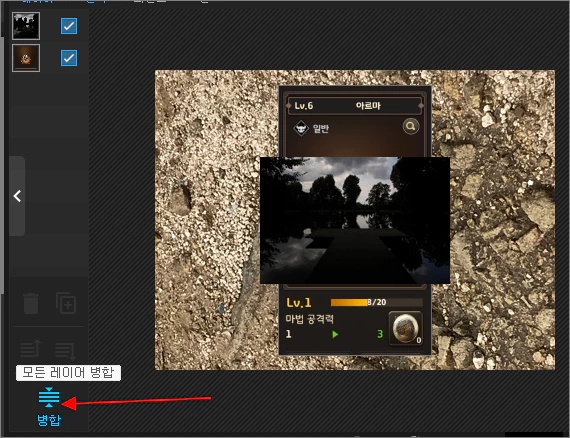This screenshot has width=570, height=438.
Task: Click the merge all layers icon
Action: 49,397
